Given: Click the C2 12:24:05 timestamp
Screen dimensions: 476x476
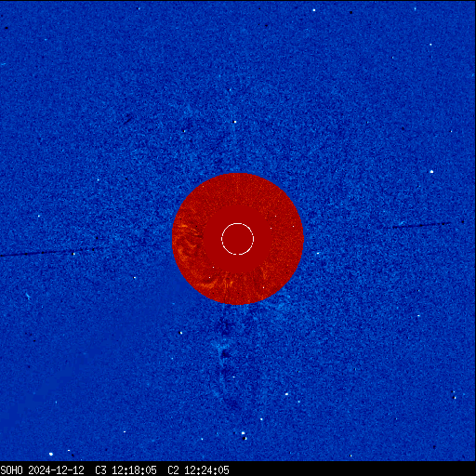Looking at the screenshot, I should point(198,470).
